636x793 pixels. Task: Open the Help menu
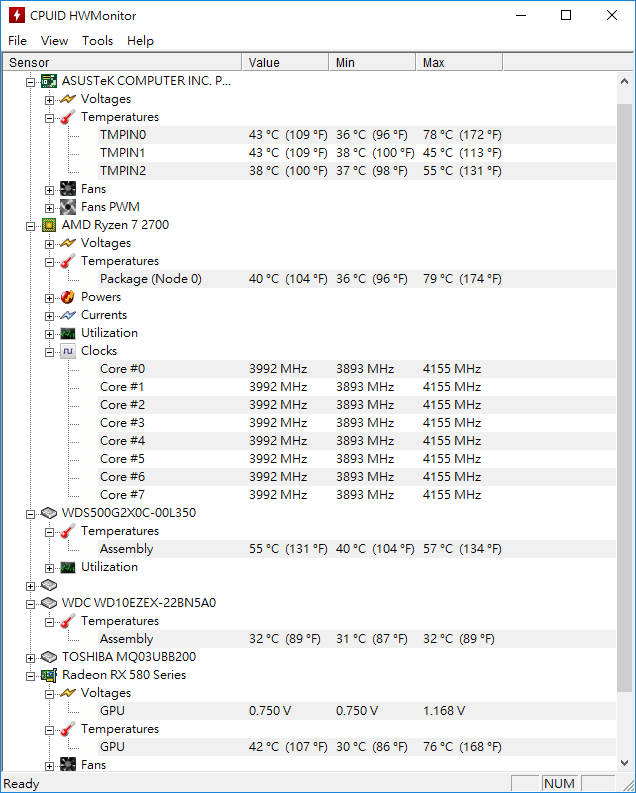pos(140,40)
